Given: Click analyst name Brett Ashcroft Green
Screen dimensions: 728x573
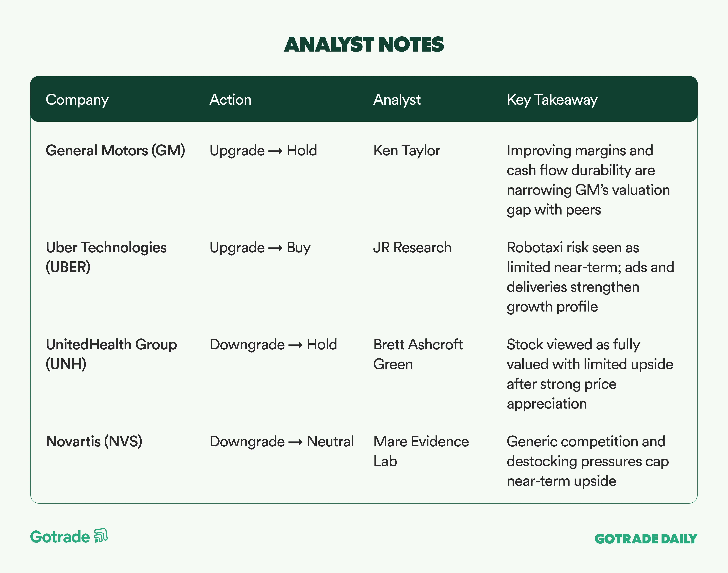Looking at the screenshot, I should (418, 354).
